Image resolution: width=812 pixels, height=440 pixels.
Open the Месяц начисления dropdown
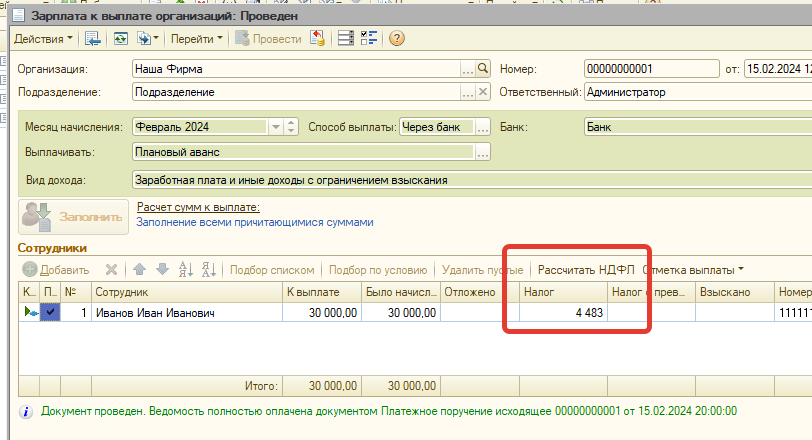pyautogui.click(x=275, y=127)
